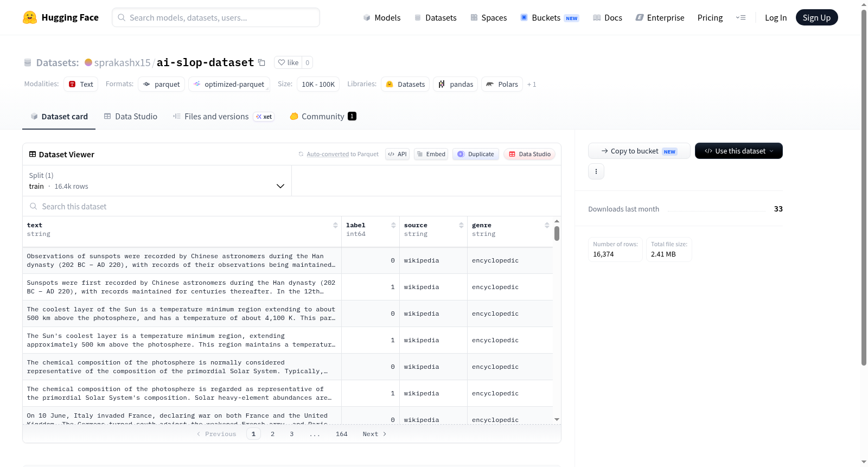This screenshot has height=467, width=868.
Task: Filter by Text modality tag
Action: click(x=81, y=84)
